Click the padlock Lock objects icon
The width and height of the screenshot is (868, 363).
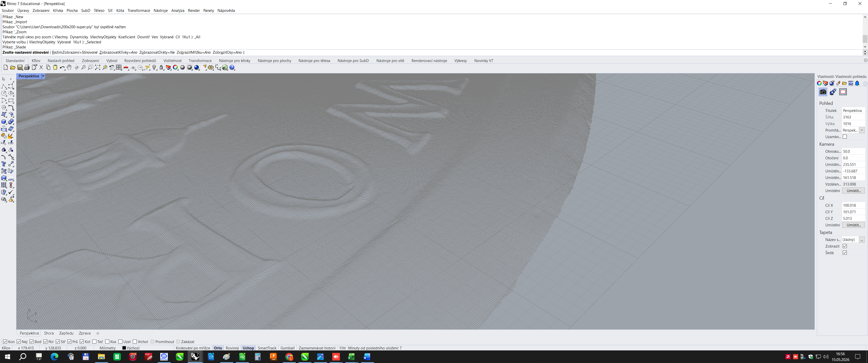[x=161, y=68]
